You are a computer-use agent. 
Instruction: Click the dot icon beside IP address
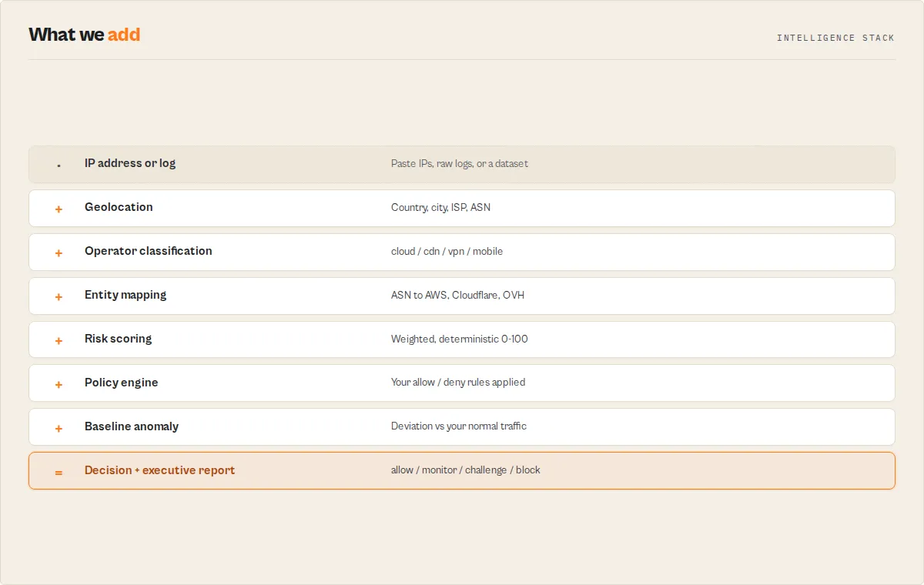[59, 165]
